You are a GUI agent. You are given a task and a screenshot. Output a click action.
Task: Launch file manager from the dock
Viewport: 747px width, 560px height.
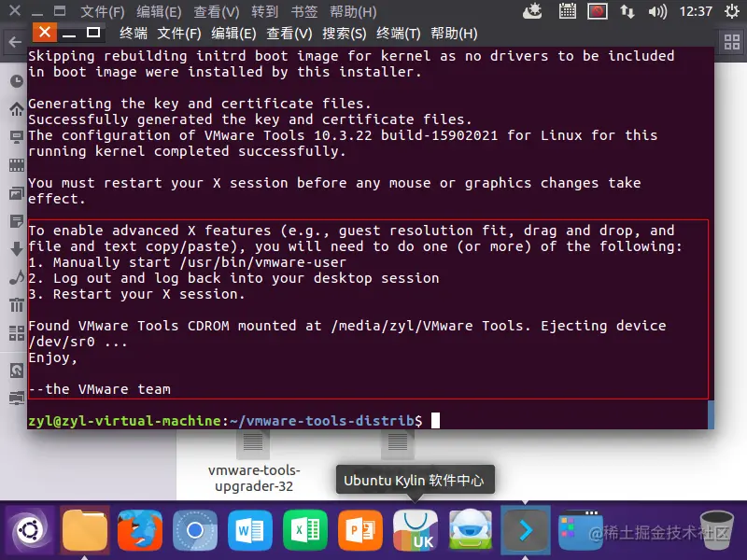click(85, 530)
